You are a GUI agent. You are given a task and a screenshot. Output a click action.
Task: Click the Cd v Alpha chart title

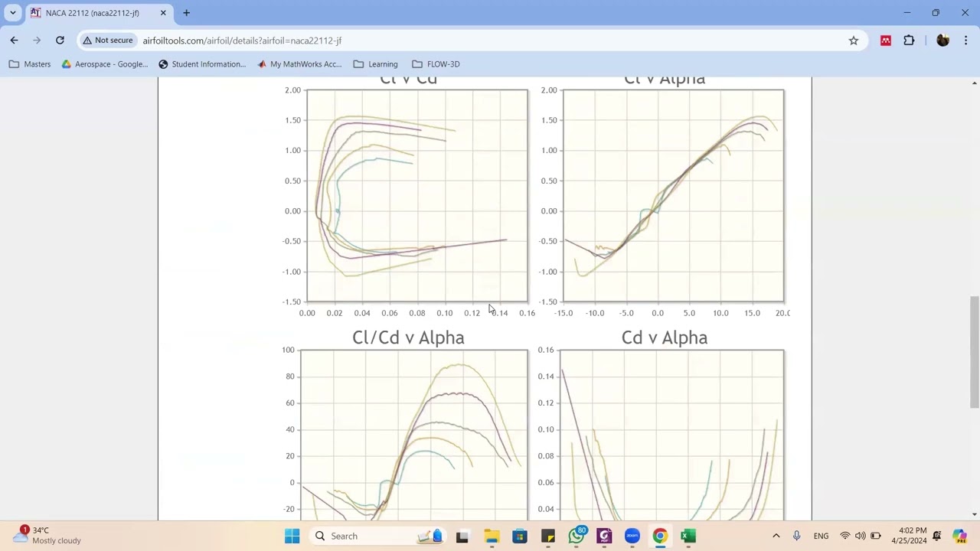pyautogui.click(x=665, y=337)
